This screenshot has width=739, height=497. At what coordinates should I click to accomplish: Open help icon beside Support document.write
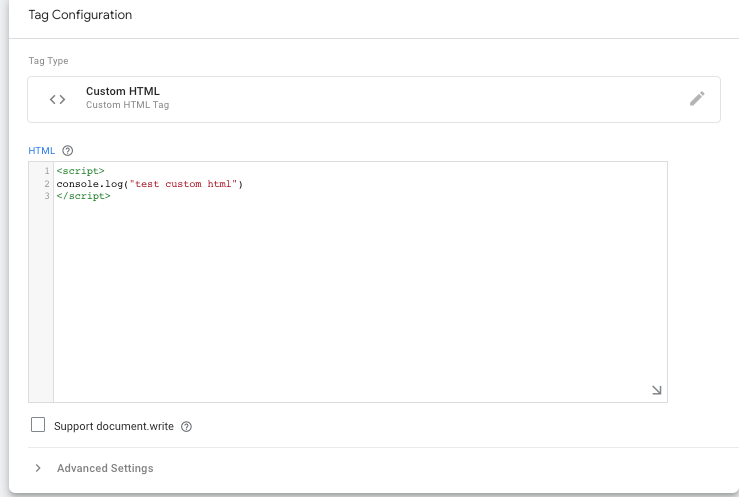[x=187, y=426]
